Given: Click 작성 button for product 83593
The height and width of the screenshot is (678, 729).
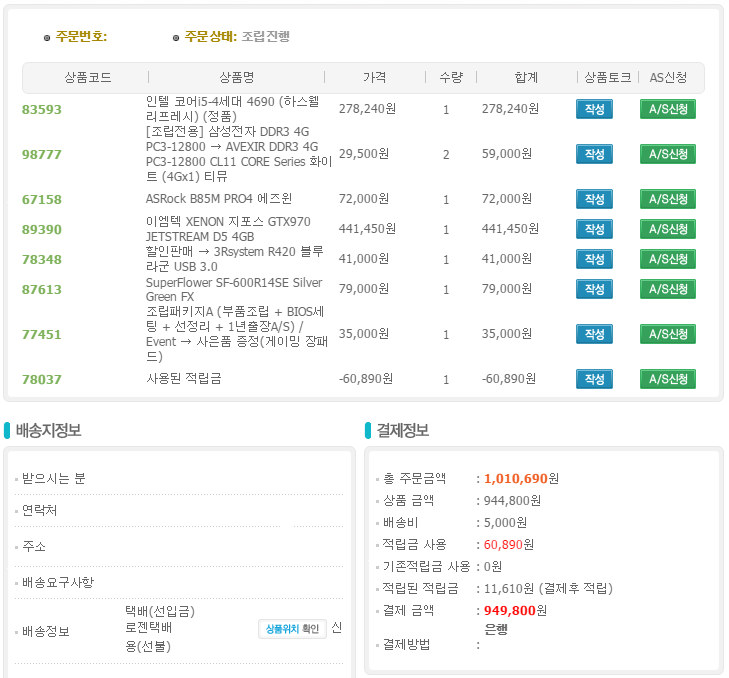Looking at the screenshot, I should coord(594,109).
